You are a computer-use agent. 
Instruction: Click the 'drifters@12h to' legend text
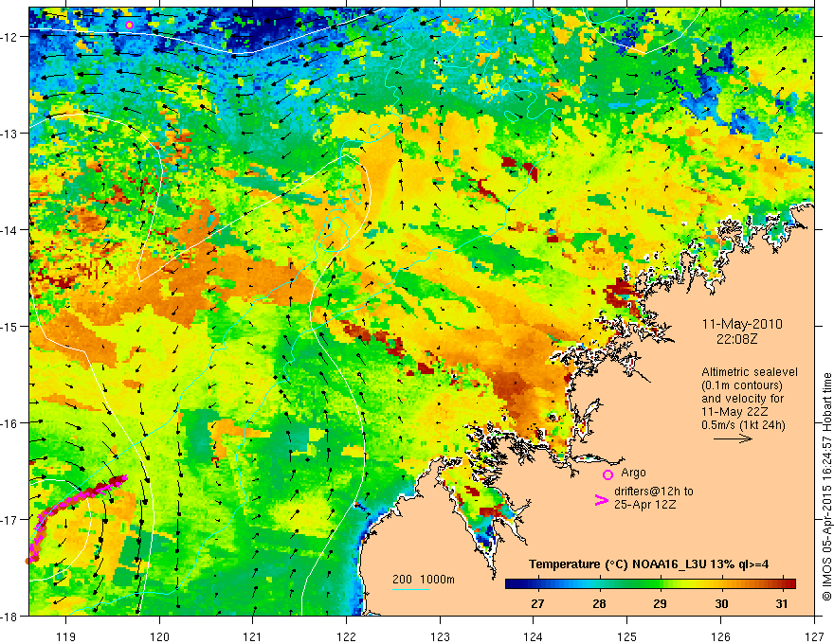point(654,492)
